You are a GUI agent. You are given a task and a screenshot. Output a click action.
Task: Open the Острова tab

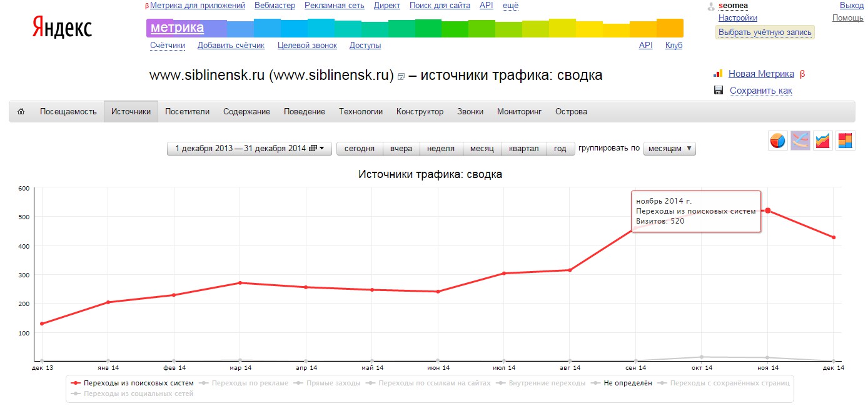point(571,112)
